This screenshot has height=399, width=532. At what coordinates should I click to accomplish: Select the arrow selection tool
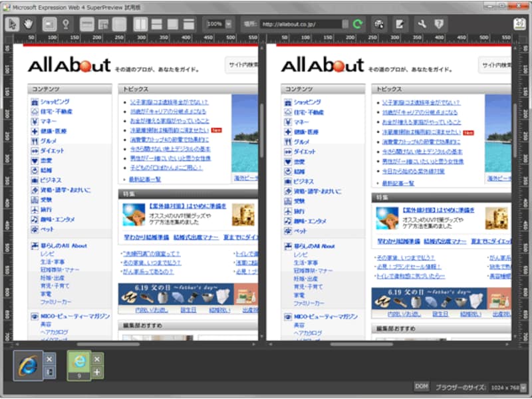click(12, 23)
